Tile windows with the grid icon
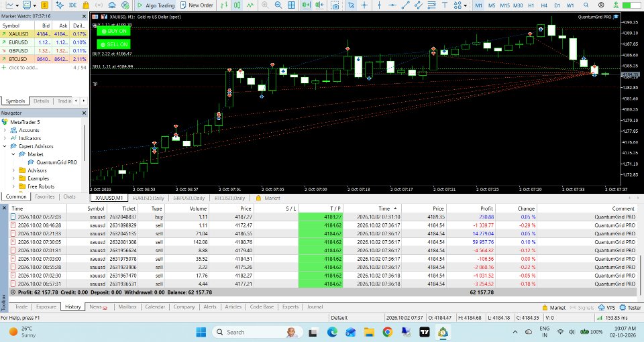 point(291,5)
